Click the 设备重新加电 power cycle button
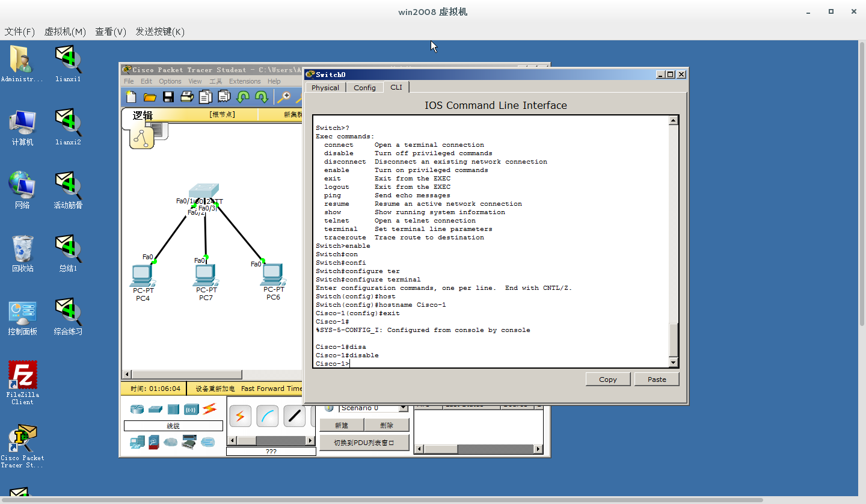Viewport: 866px width, 504px height. click(215, 389)
